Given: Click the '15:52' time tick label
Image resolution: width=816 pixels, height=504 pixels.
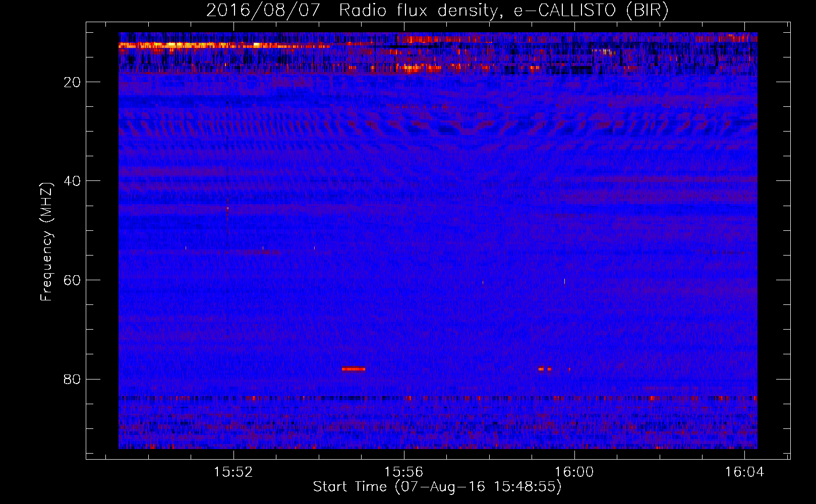Looking at the screenshot, I should pyautogui.click(x=233, y=472).
